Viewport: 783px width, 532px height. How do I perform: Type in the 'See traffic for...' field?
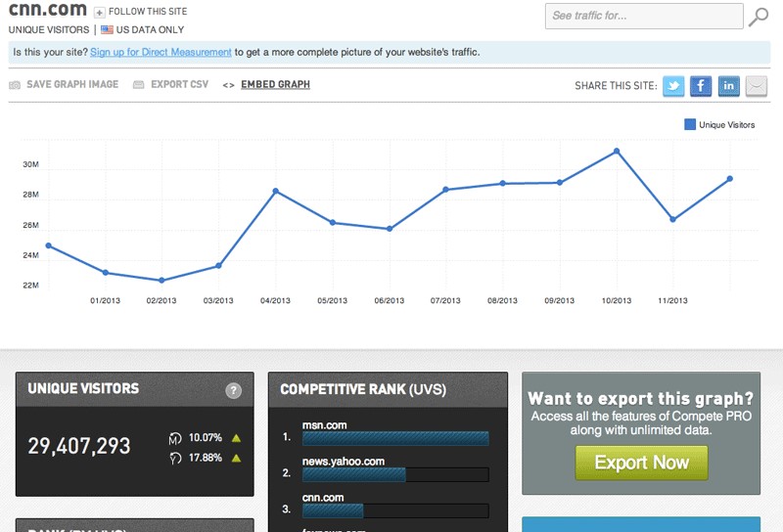643,16
